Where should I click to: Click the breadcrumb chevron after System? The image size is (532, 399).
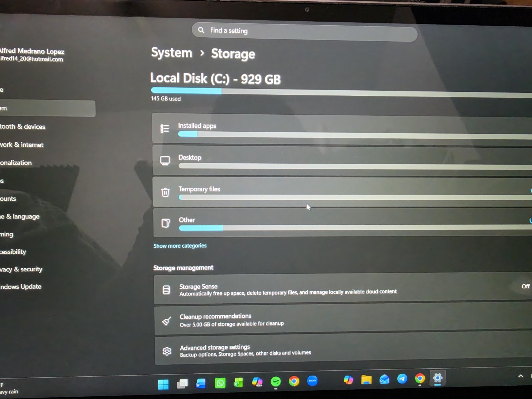coord(202,53)
